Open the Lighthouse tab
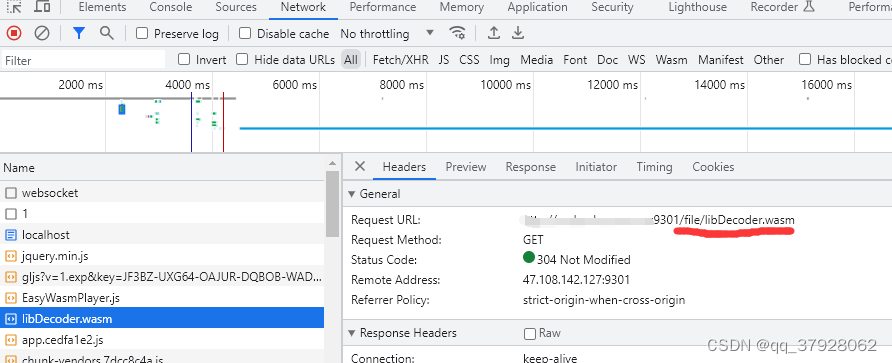Viewport: 892px width, 363px height. [x=697, y=7]
